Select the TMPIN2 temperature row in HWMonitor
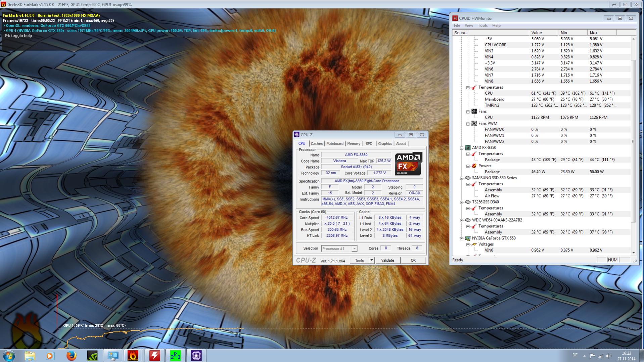Screen dimensions: 644x362 click(541, 105)
